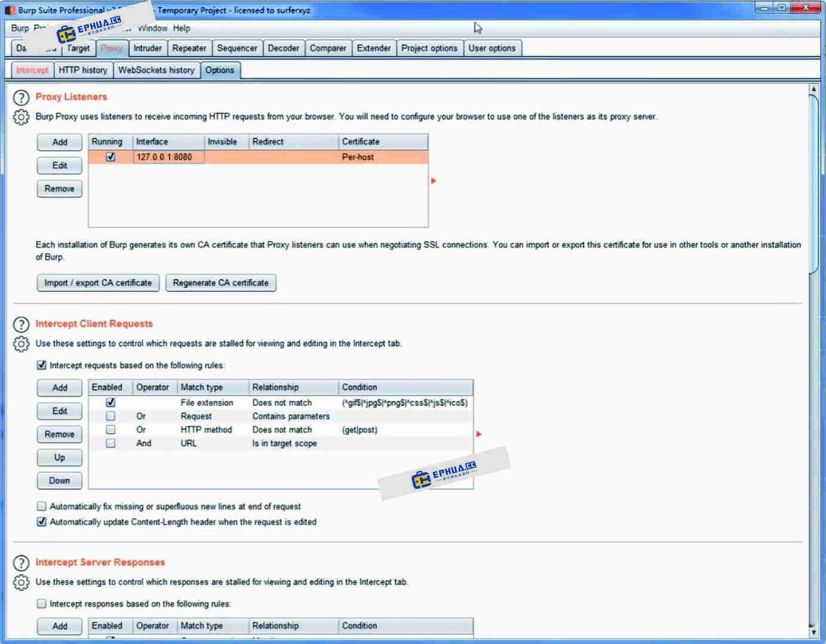Move client request rule Down
The image size is (826, 644).
pyautogui.click(x=60, y=480)
